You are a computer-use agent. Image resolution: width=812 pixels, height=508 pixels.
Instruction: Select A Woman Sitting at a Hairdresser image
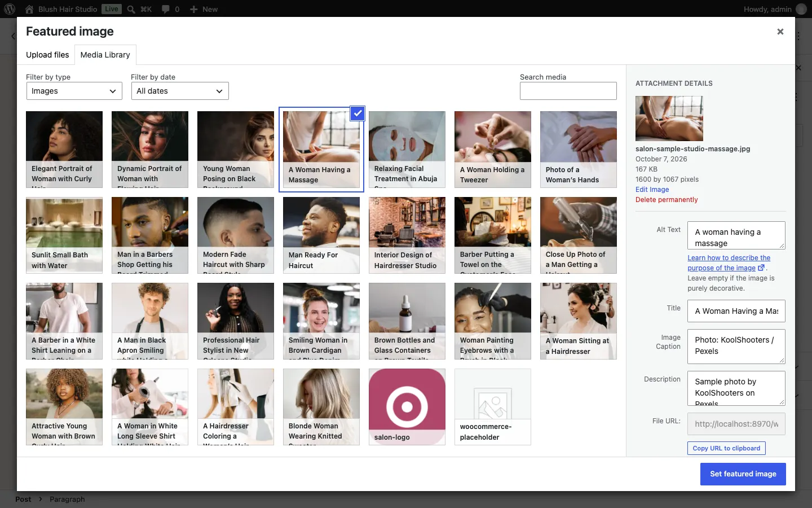579,321
